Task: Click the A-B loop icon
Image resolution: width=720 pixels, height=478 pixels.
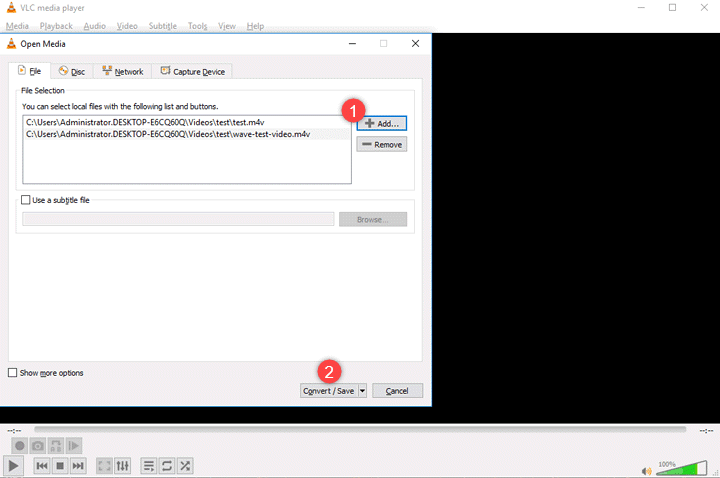Action: pyautogui.click(x=56, y=445)
